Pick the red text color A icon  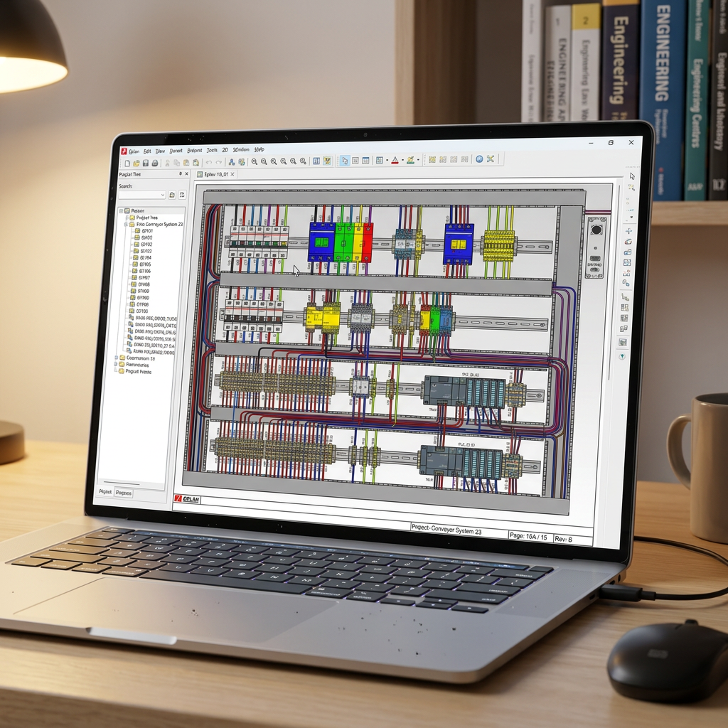point(395,160)
